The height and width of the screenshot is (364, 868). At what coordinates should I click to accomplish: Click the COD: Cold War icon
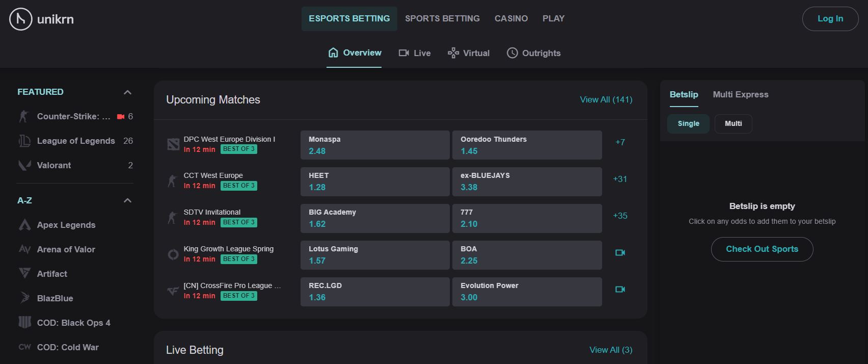point(24,347)
